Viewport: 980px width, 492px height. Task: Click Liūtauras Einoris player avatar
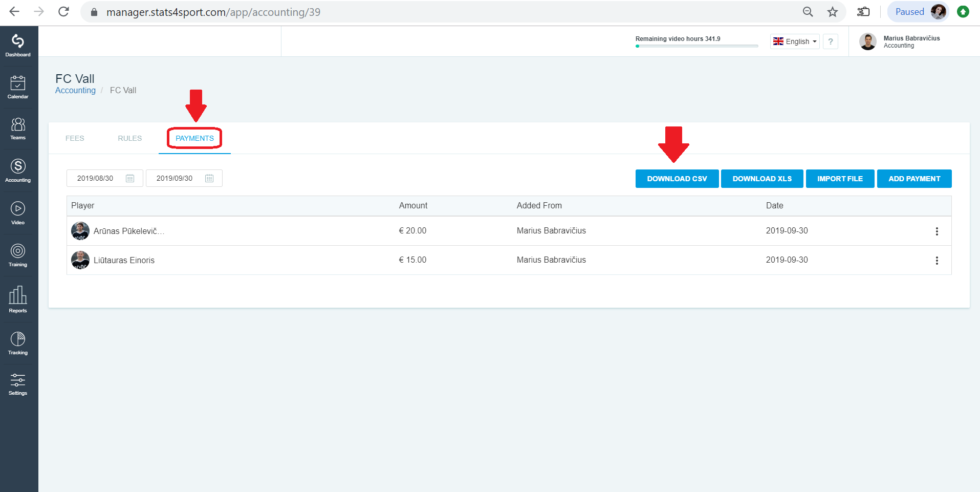pyautogui.click(x=80, y=260)
